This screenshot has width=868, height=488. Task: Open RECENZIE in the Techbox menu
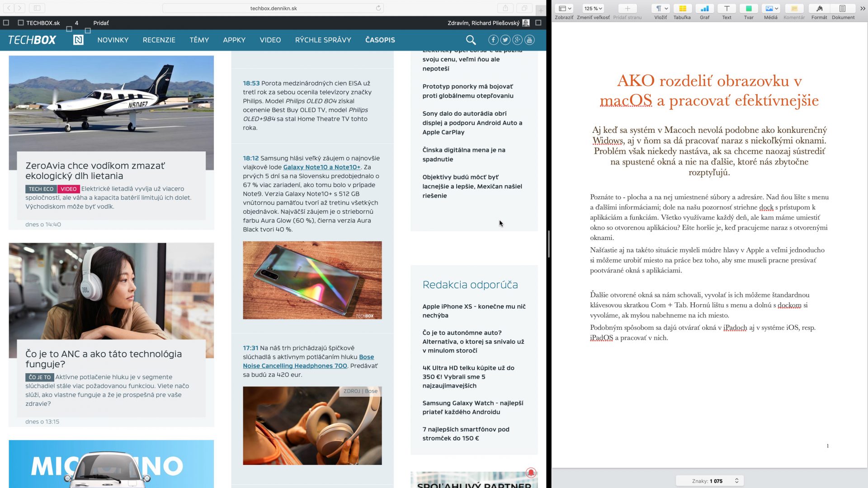click(x=159, y=40)
